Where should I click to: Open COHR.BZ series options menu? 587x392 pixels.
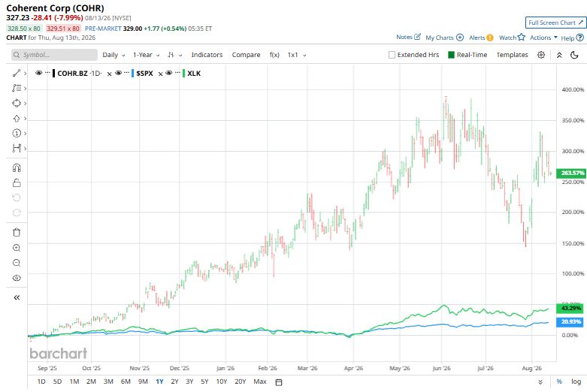[47, 73]
